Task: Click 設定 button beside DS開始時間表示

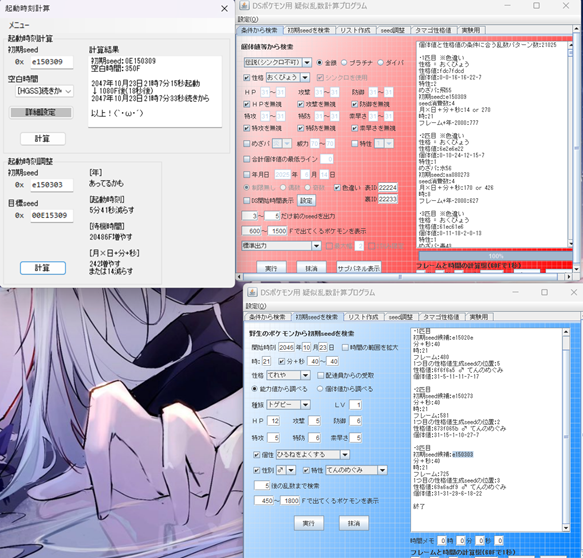Action: pyautogui.click(x=306, y=201)
